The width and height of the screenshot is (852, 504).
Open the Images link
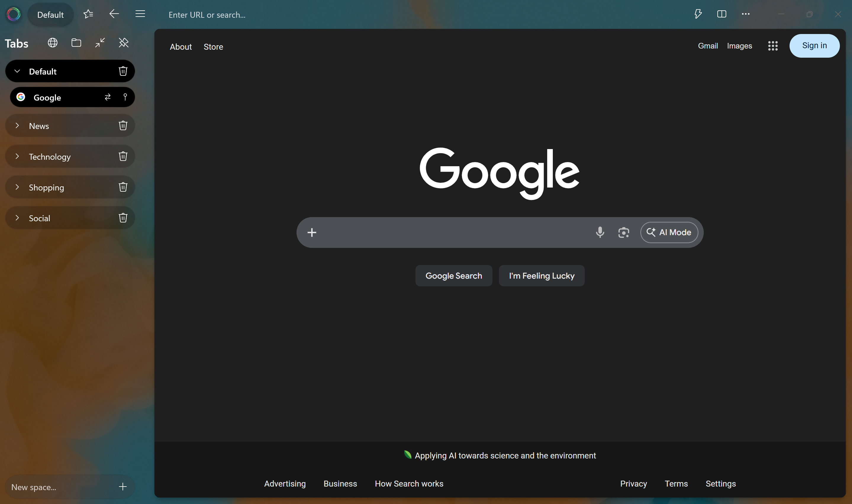(x=740, y=46)
